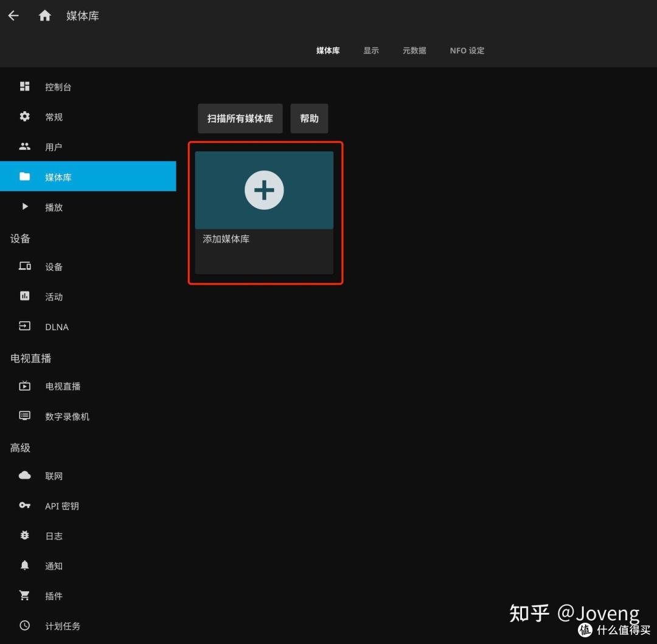Click the 扫描所有媒体库 button
This screenshot has width=657, height=644.
tap(240, 118)
